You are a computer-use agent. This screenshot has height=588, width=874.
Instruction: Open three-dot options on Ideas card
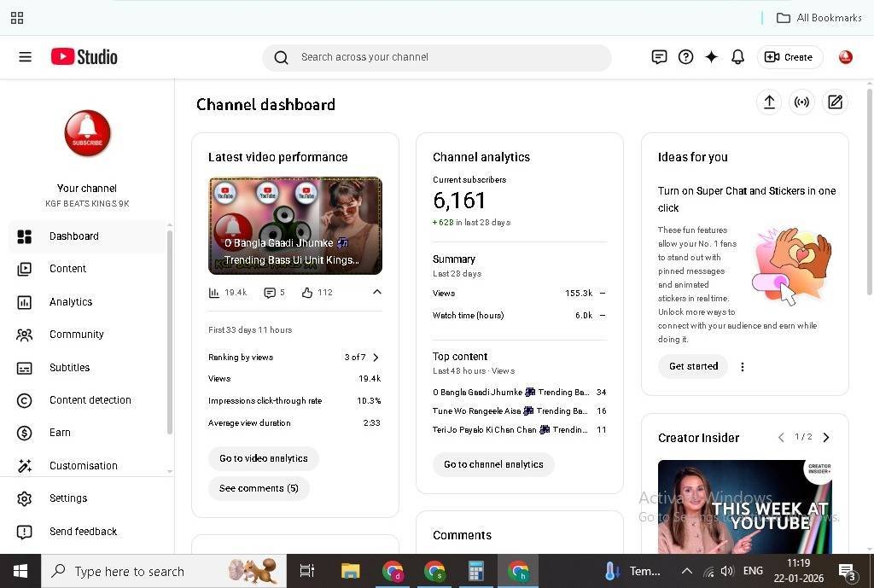[x=742, y=367]
